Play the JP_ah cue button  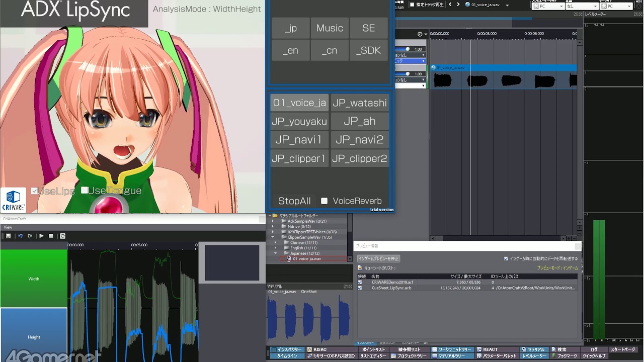(360, 121)
